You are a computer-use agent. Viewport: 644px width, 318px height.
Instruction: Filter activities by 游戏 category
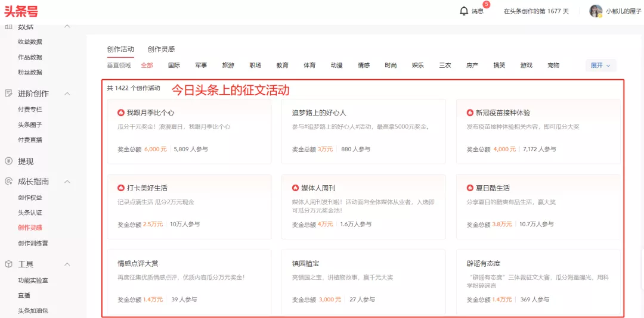[526, 66]
